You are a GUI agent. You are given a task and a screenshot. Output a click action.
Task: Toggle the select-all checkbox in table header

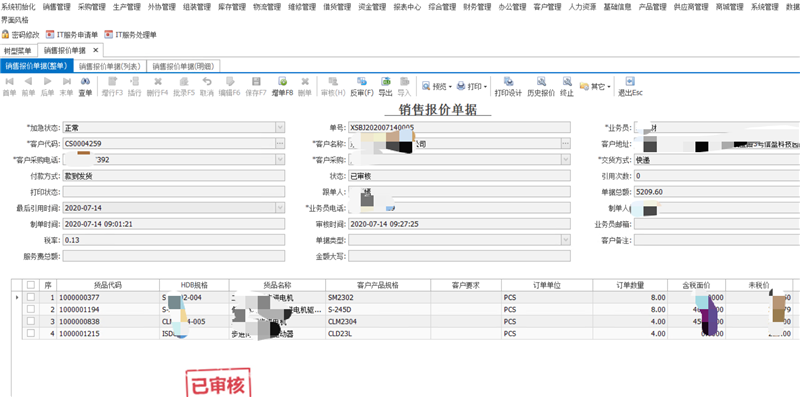click(31, 285)
